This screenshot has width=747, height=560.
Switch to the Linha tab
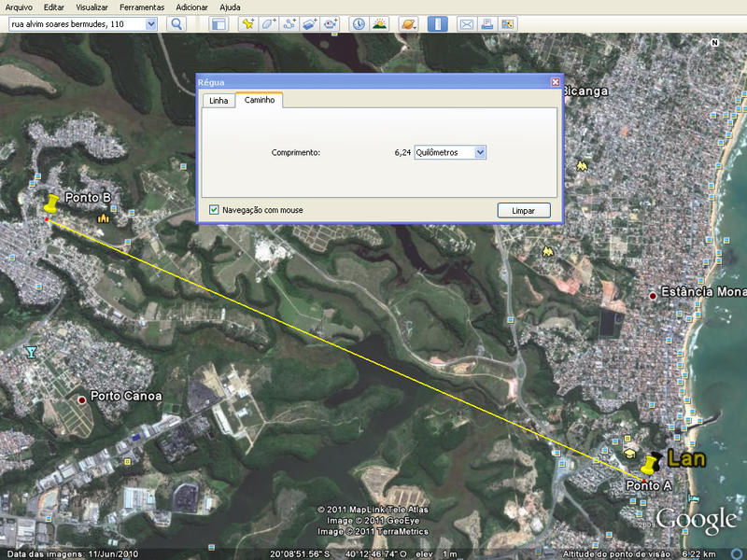[x=218, y=101]
